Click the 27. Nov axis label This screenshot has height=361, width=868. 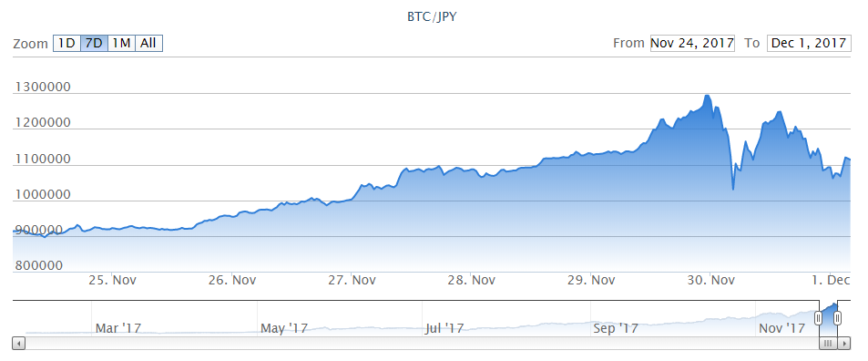coord(352,280)
